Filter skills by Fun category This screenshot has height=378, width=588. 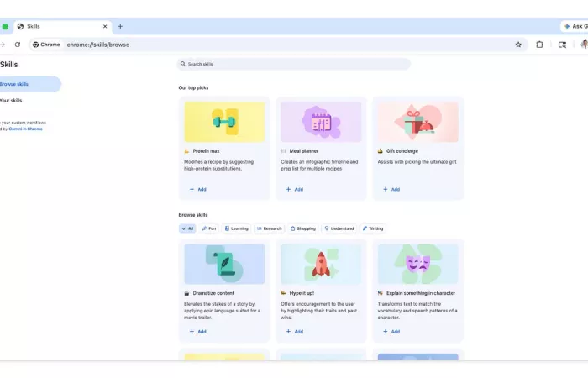(x=209, y=228)
